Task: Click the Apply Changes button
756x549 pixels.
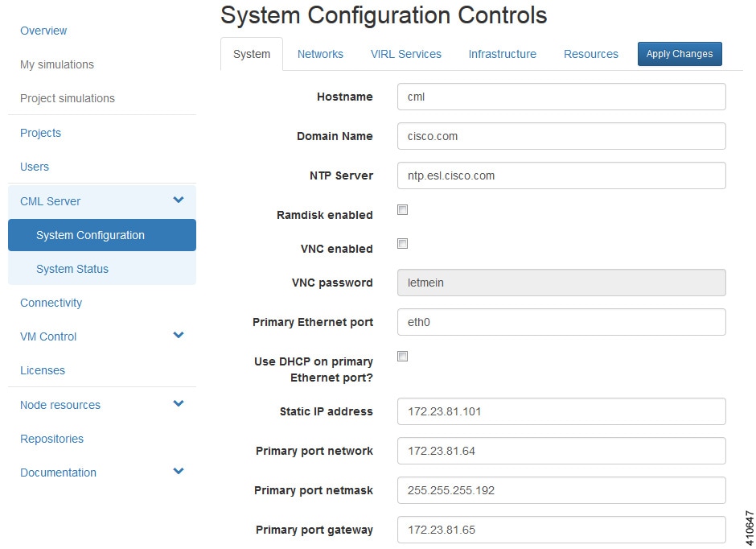Action: pyautogui.click(x=680, y=54)
